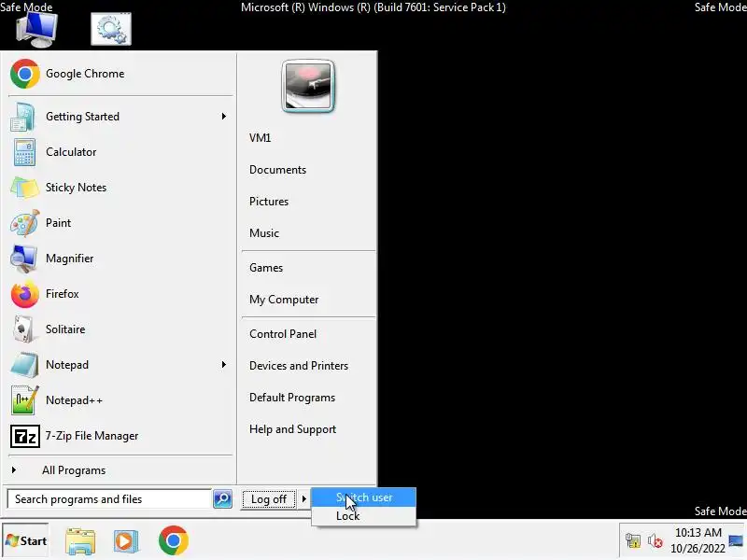Image resolution: width=747 pixels, height=560 pixels.
Task: Open Music library
Action: pyautogui.click(x=264, y=233)
